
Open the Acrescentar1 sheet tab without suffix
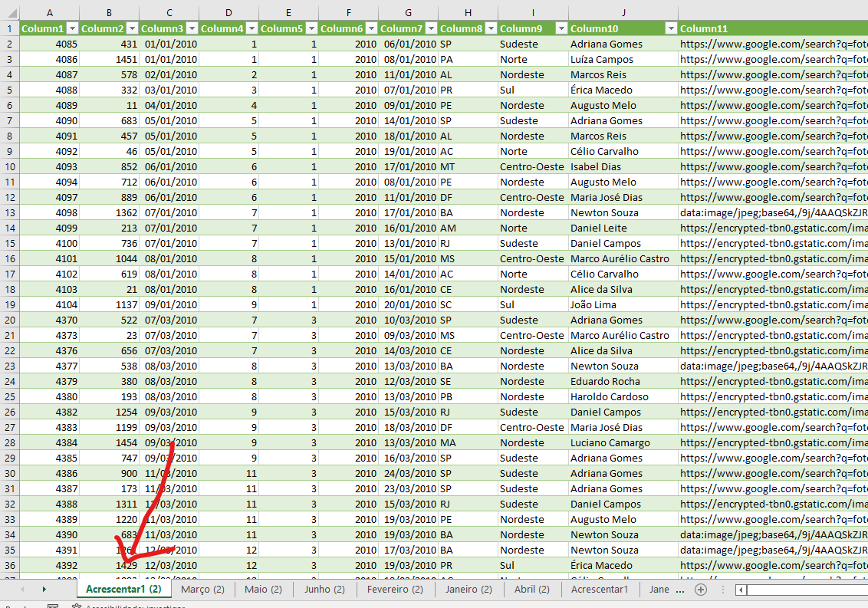tap(600, 589)
